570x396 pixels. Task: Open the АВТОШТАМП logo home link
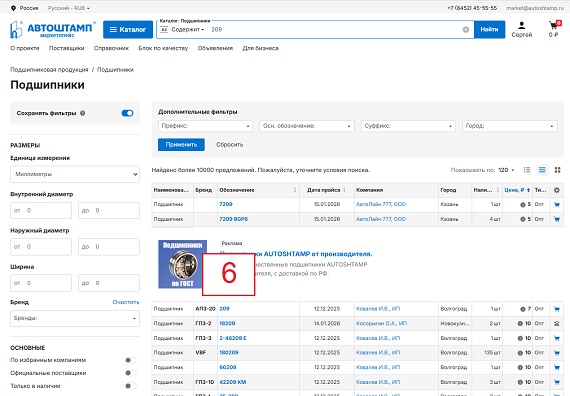pyautogui.click(x=53, y=29)
